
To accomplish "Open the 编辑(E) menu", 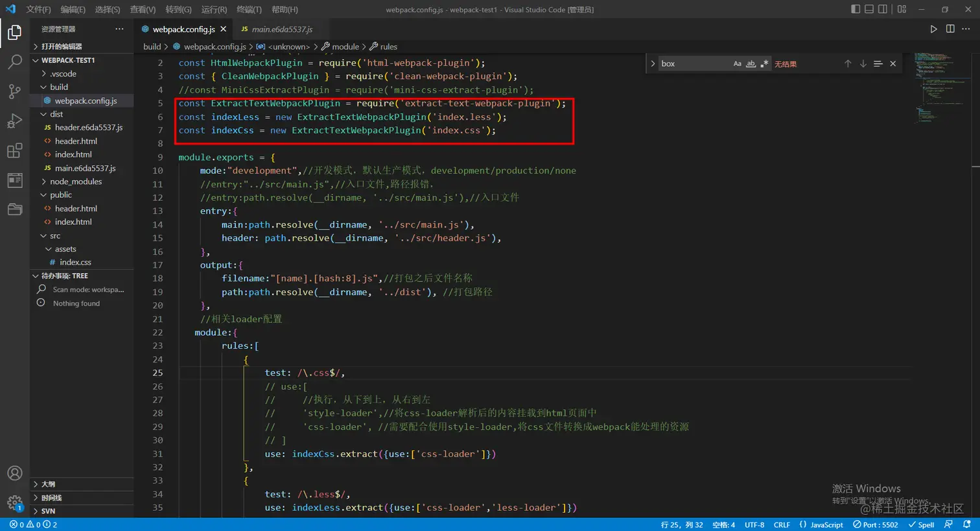I will tap(73, 9).
